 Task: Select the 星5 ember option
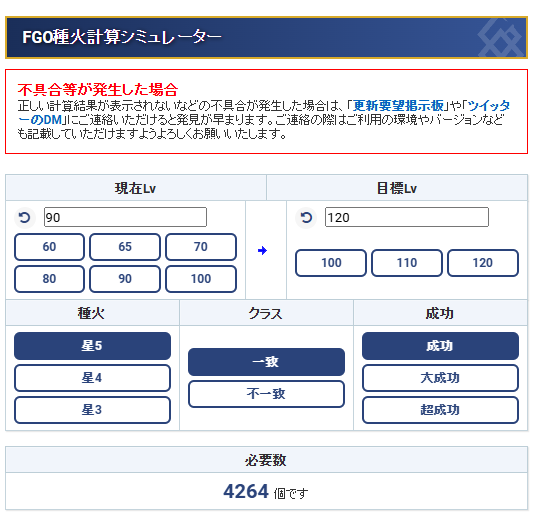(x=92, y=346)
